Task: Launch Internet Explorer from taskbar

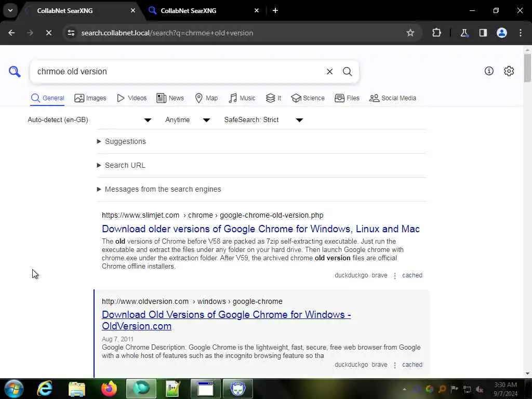Action: 45,389
